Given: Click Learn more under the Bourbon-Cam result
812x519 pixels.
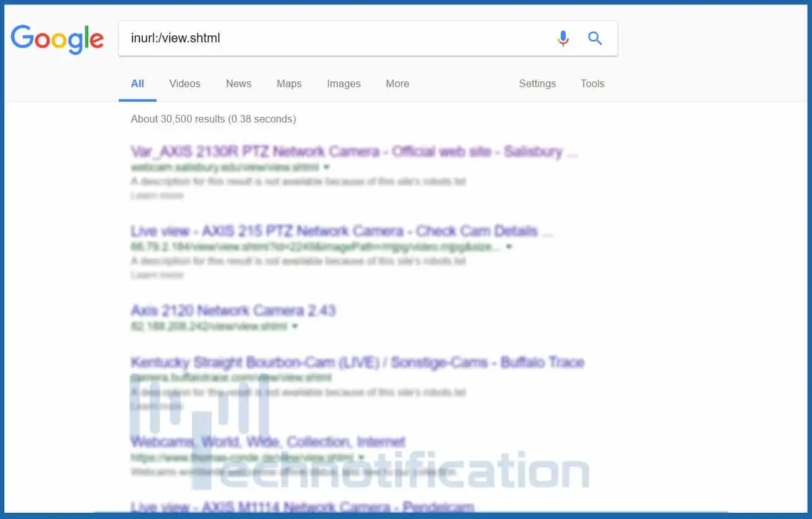Looking at the screenshot, I should coord(157,407).
